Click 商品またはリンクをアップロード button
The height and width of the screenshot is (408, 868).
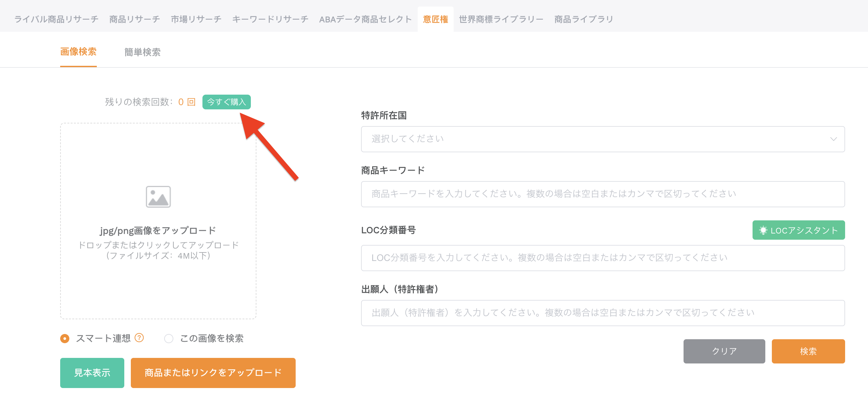(x=213, y=373)
